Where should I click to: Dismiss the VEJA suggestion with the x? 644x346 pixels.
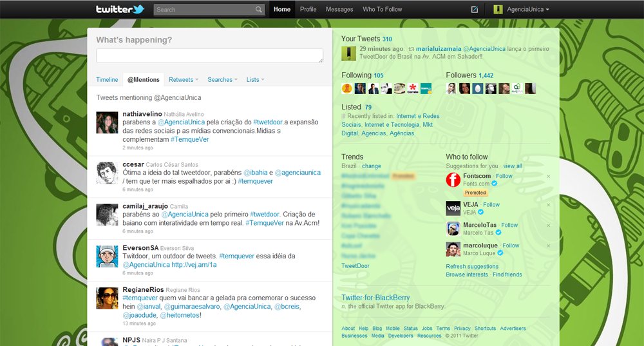coord(548,205)
